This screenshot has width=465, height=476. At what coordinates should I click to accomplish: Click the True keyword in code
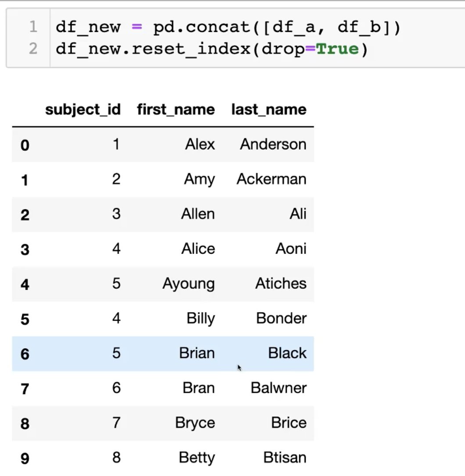pos(337,49)
